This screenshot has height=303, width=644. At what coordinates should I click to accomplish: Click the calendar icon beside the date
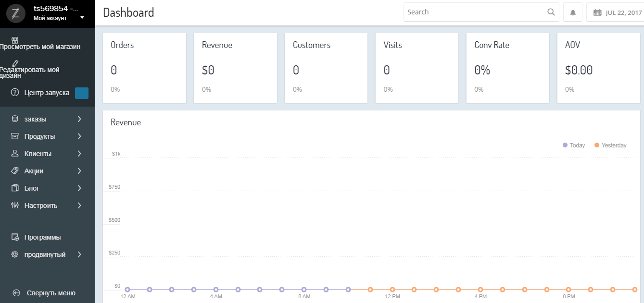pyautogui.click(x=597, y=13)
